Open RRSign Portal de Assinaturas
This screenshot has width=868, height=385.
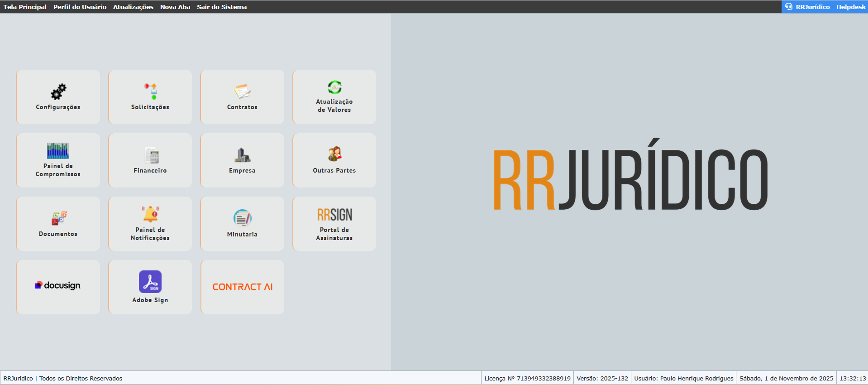click(334, 224)
